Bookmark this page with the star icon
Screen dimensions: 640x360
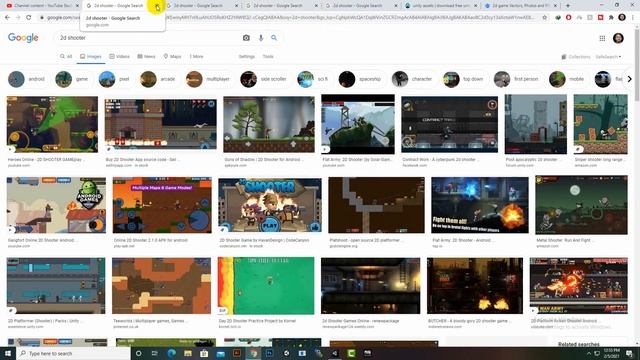[544, 18]
